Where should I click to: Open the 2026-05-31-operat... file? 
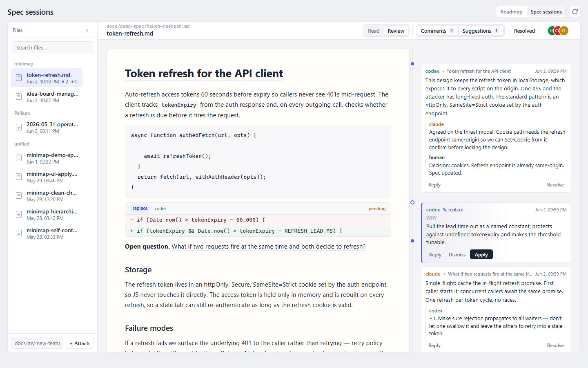click(47, 127)
